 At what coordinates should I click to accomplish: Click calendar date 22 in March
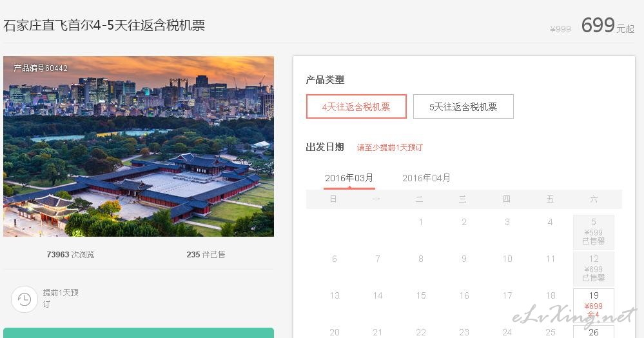point(420,332)
